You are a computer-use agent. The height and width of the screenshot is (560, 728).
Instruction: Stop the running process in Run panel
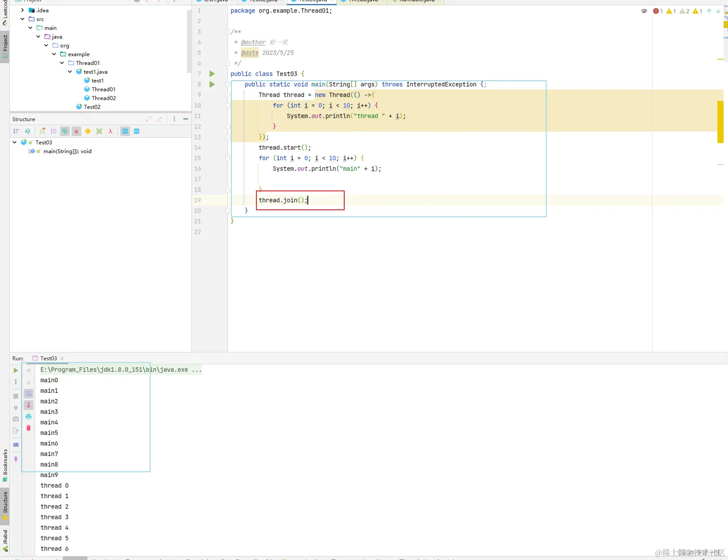tap(16, 396)
